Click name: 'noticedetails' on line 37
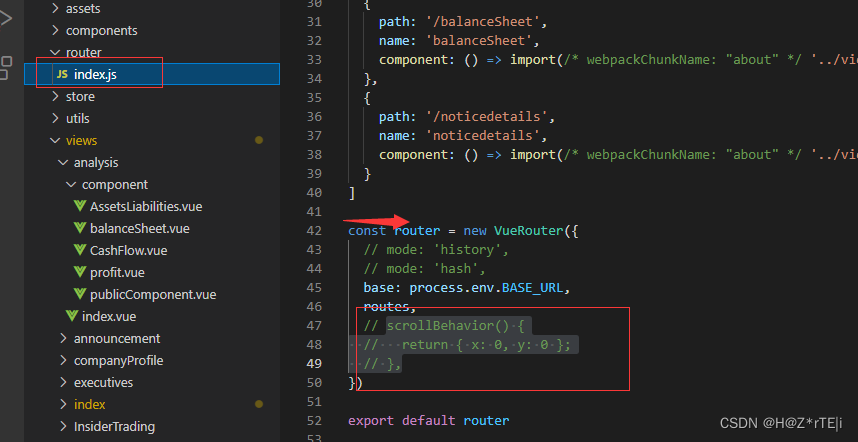Screen dimensions: 858x442 (463, 135)
